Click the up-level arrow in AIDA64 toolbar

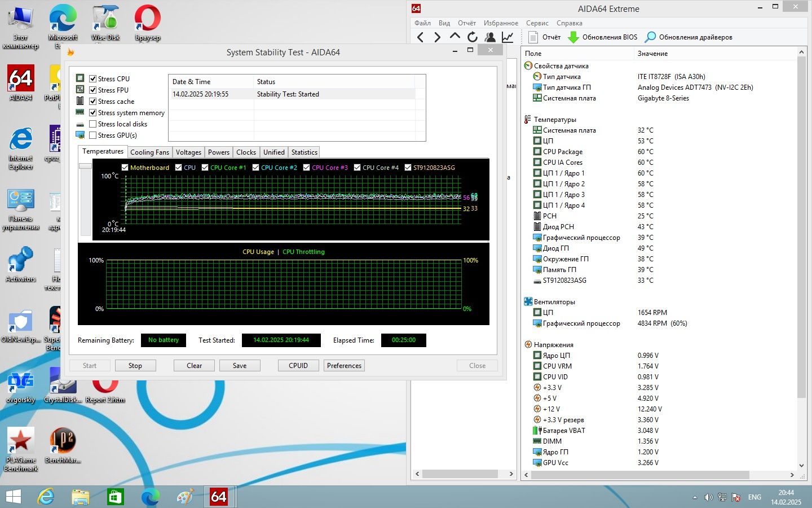pyautogui.click(x=454, y=37)
